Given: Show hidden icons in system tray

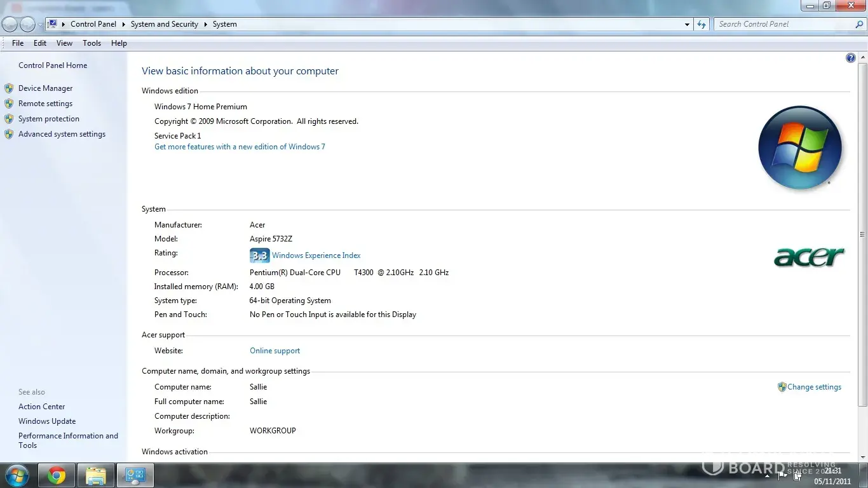Looking at the screenshot, I should [767, 475].
